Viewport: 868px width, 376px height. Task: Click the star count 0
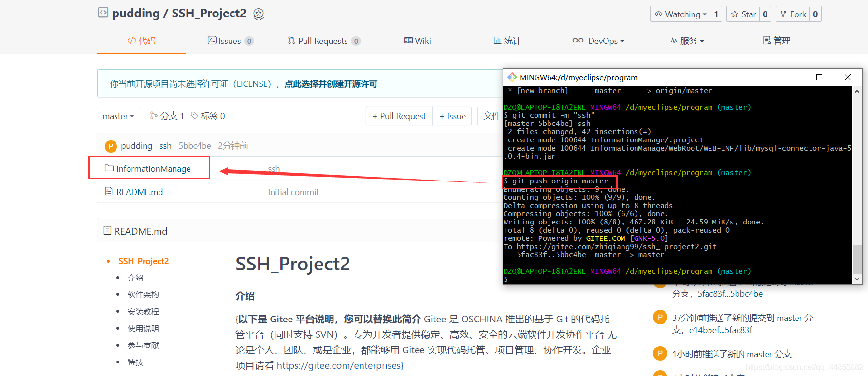coord(765,14)
